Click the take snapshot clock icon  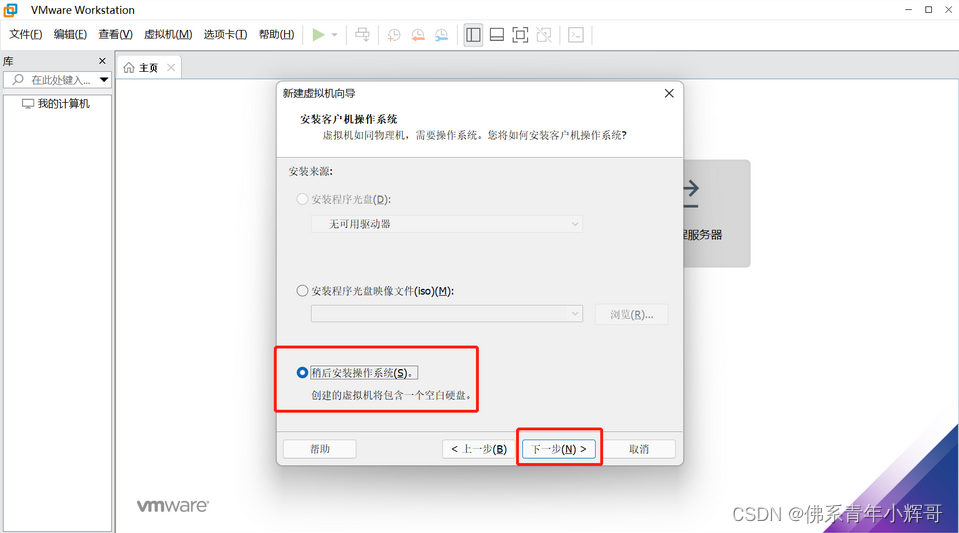pyautogui.click(x=394, y=35)
